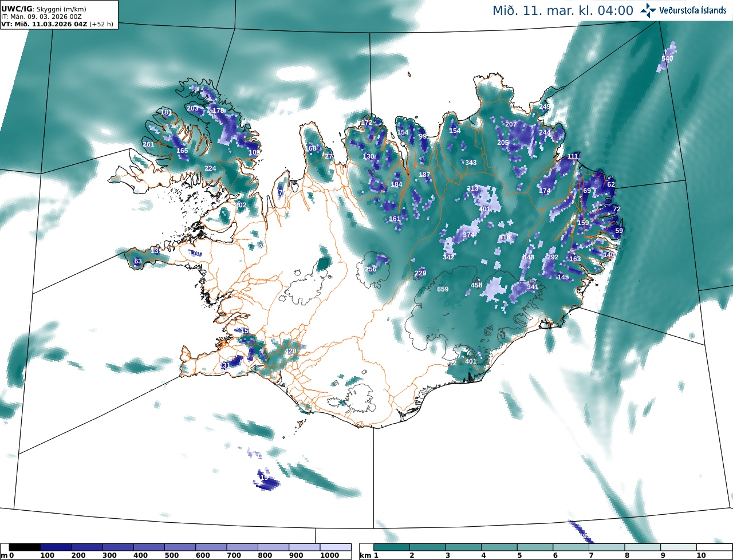Click the visibility value 256 on the map
The width and height of the screenshot is (733, 560).
371,269
